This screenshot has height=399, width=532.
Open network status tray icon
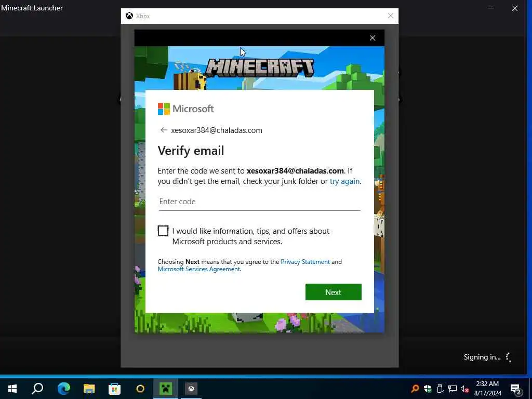tap(453, 389)
